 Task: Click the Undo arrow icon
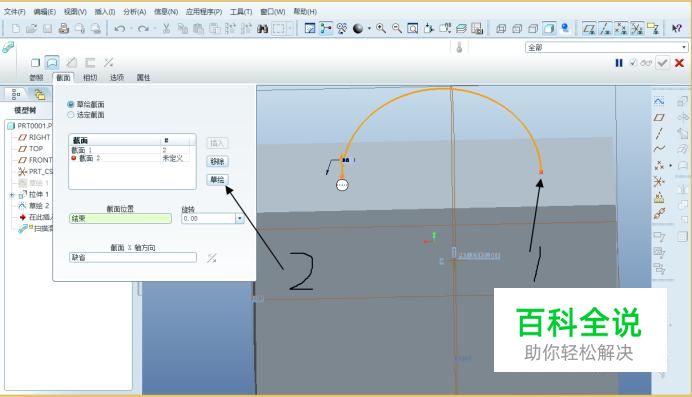pyautogui.click(x=120, y=29)
